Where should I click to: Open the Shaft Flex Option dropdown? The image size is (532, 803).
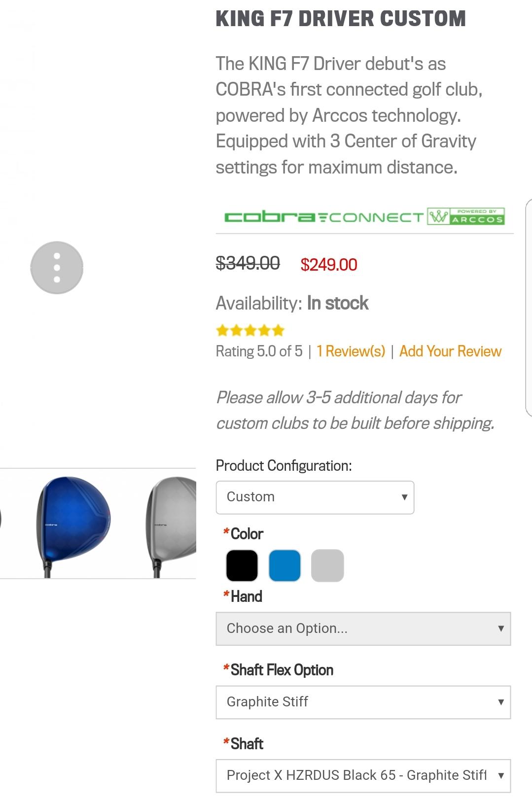[x=363, y=702]
